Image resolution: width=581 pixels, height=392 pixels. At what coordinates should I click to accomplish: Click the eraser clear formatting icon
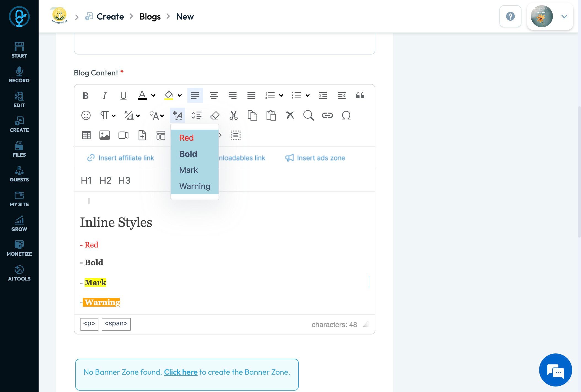coord(215,115)
